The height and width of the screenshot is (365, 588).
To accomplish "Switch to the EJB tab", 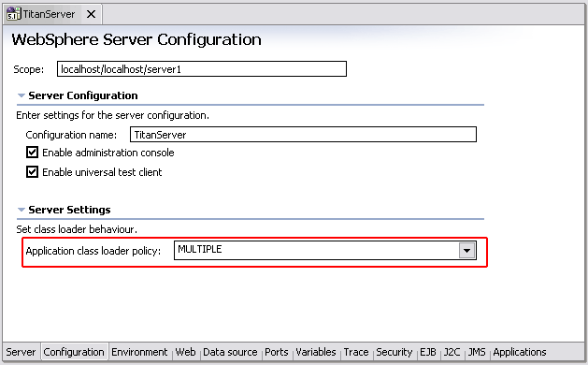I will pyautogui.click(x=428, y=352).
